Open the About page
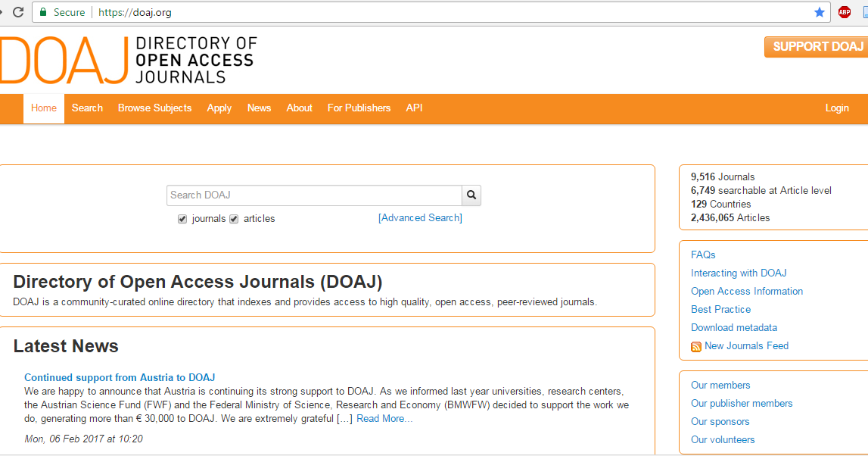 (299, 108)
